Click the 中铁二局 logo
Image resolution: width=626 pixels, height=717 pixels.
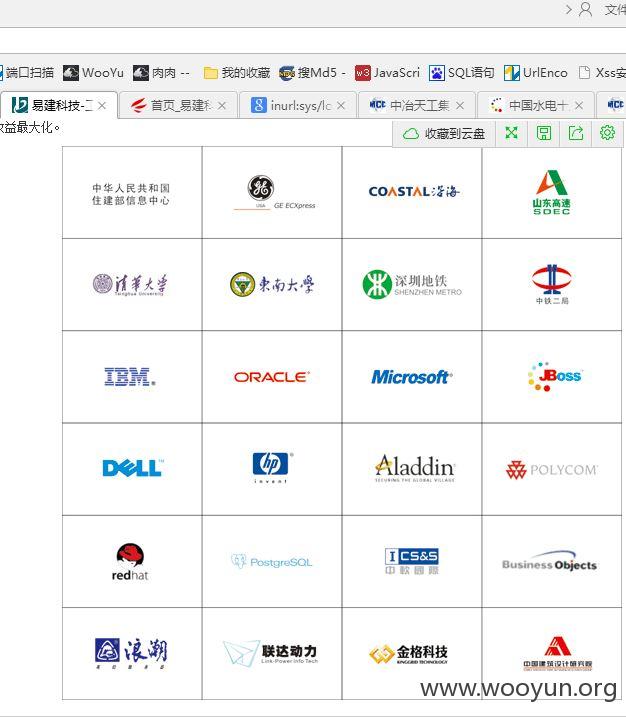click(552, 284)
